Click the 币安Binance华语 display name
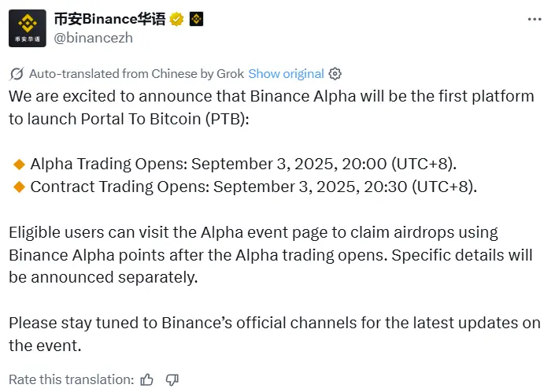 click(108, 17)
